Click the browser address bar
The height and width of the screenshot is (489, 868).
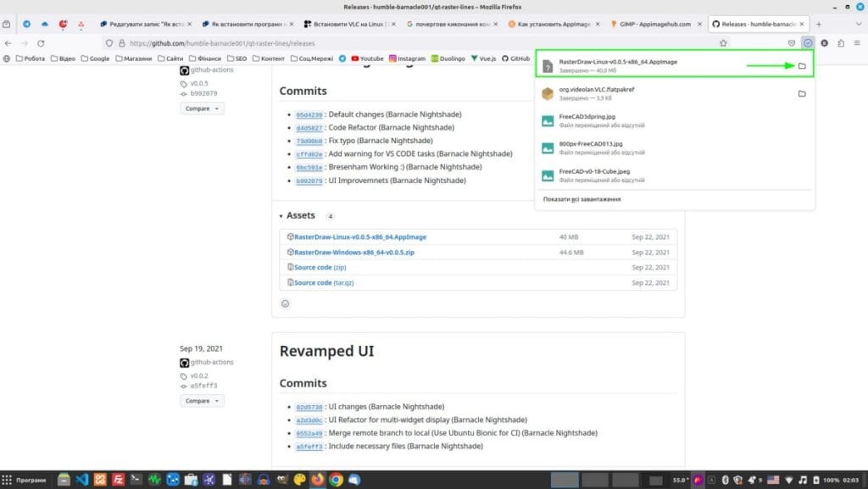[x=339, y=43]
